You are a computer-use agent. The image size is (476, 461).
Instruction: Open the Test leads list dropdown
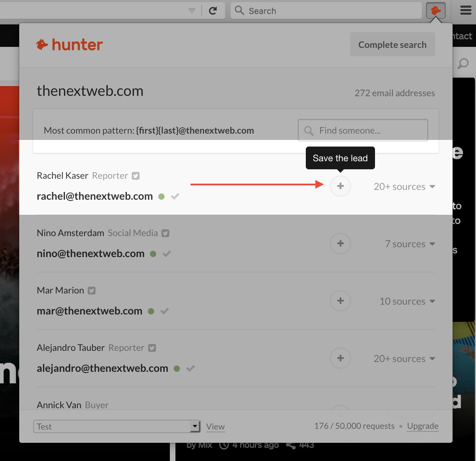tap(117, 426)
